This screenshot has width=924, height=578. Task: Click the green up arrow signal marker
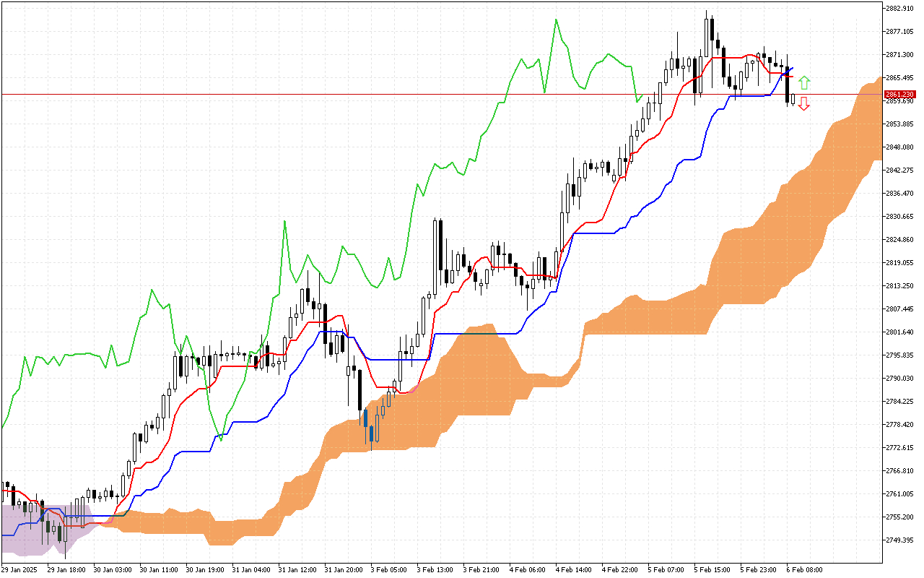coord(804,82)
